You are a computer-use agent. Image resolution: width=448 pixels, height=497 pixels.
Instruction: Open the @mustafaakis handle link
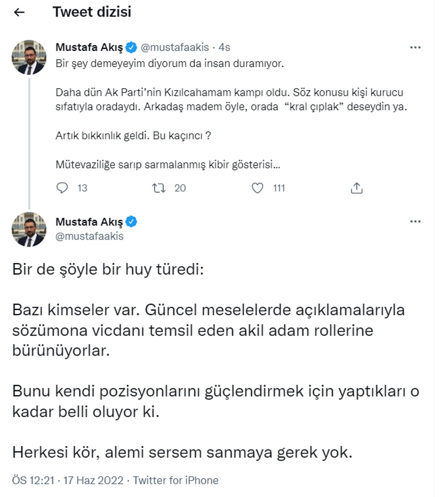click(x=175, y=47)
